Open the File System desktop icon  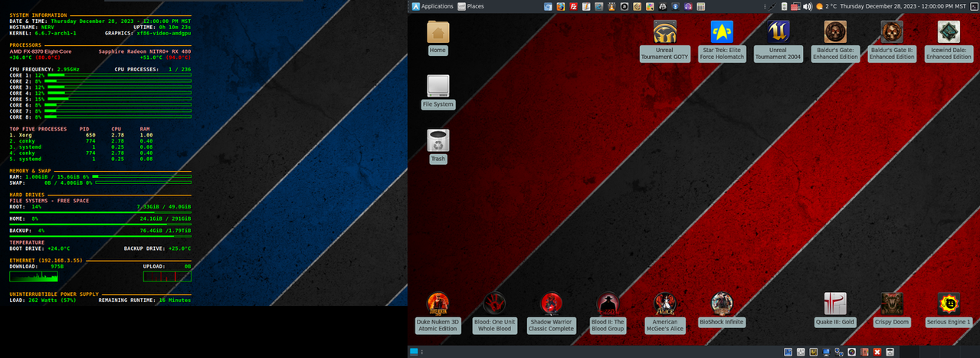(x=438, y=91)
